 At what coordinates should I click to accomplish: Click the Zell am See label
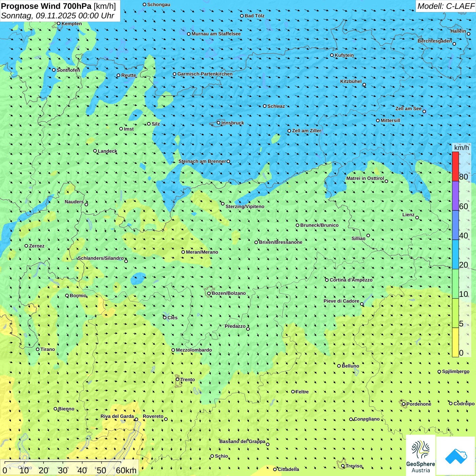408,108
